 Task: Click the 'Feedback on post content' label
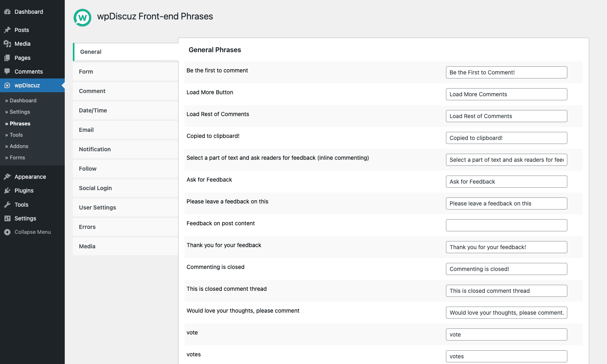(221, 223)
